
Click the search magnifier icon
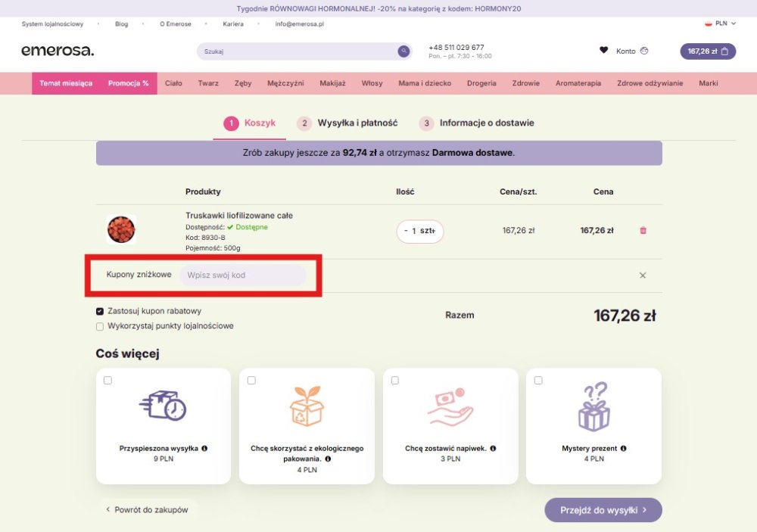click(x=403, y=51)
